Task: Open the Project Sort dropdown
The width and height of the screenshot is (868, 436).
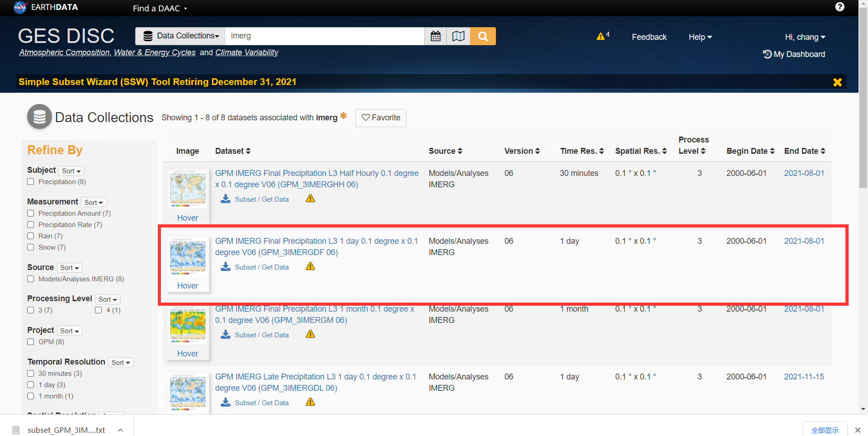Action: coord(70,331)
